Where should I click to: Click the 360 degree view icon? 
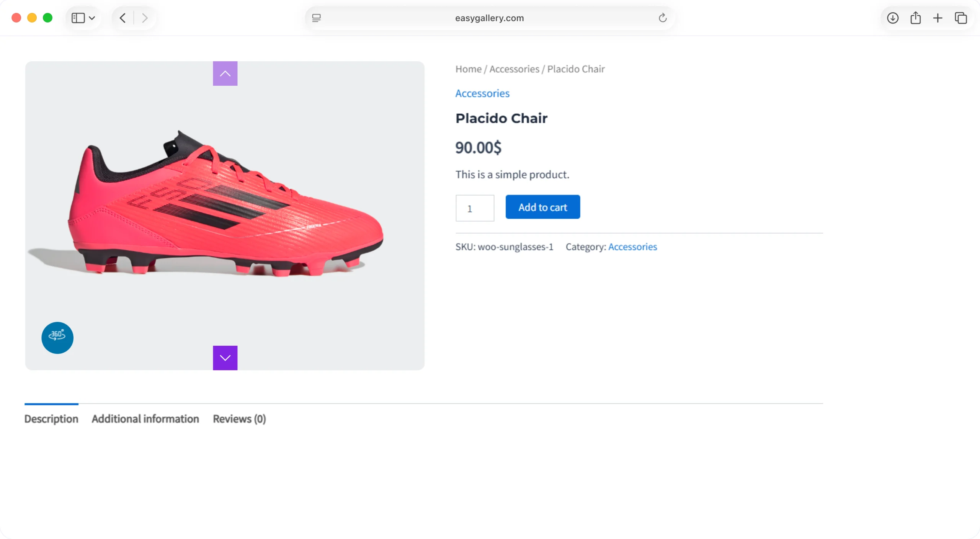point(57,338)
